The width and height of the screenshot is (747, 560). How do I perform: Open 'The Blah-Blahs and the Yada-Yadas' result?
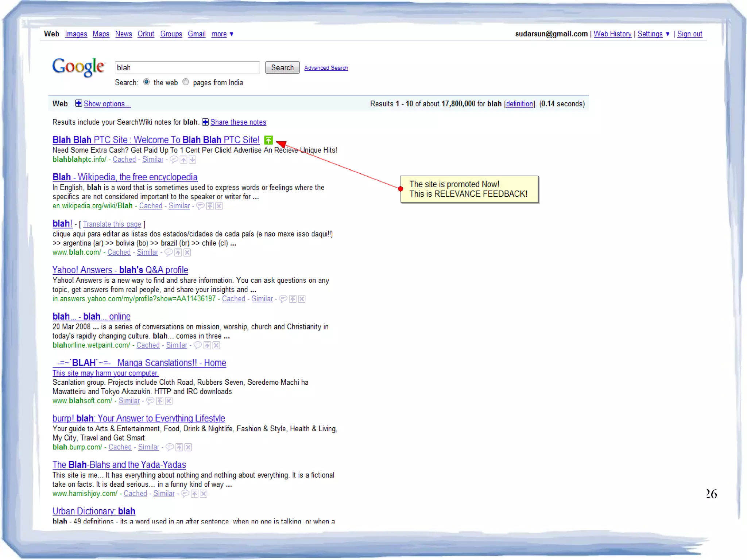click(119, 465)
